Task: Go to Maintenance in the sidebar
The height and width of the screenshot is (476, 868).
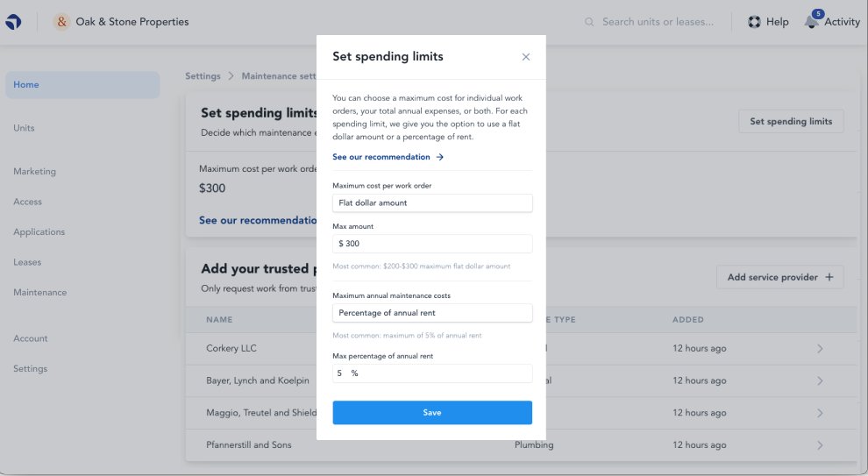Action: pos(39,292)
